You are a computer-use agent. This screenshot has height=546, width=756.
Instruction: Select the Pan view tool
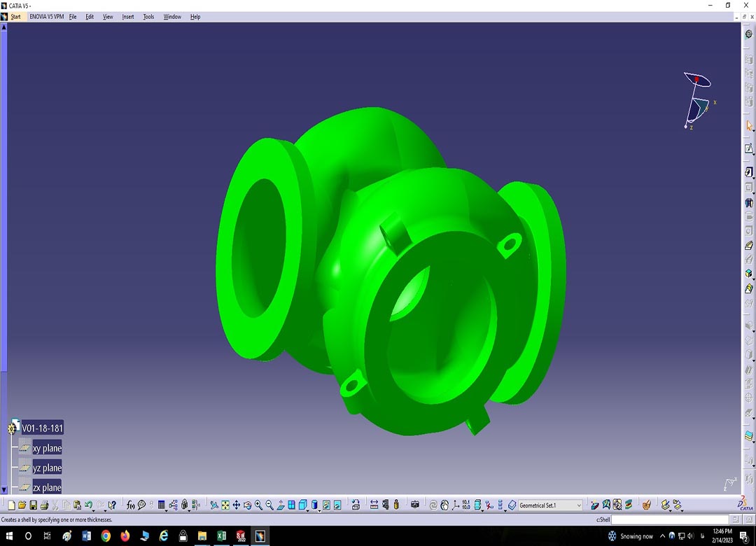coord(237,505)
